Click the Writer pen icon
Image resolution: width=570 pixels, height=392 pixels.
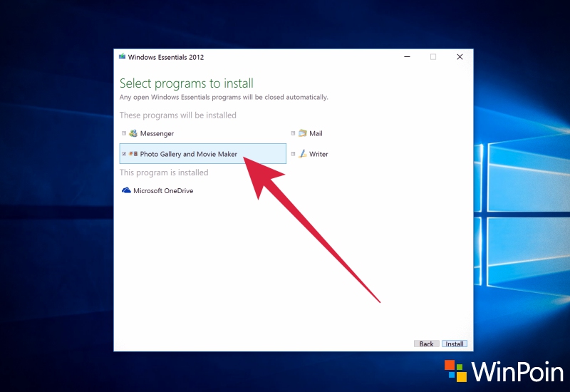coord(302,154)
